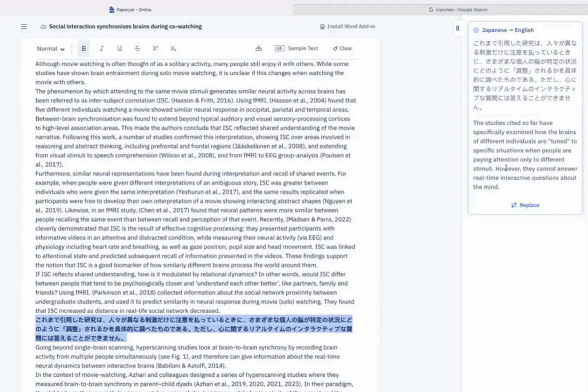The height and width of the screenshot is (392, 588).
Task: Click Replace in the translation panel
Action: (525, 205)
